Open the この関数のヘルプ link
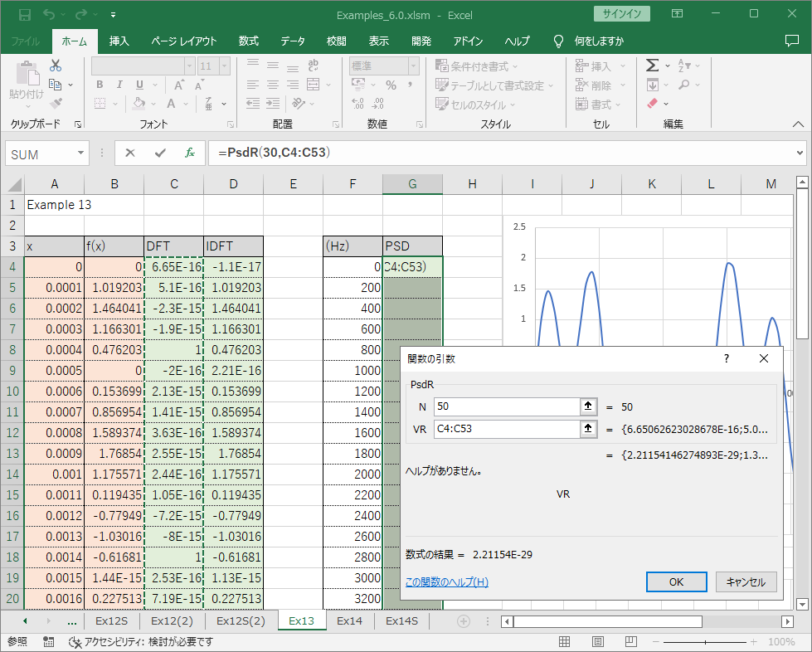 click(x=446, y=582)
